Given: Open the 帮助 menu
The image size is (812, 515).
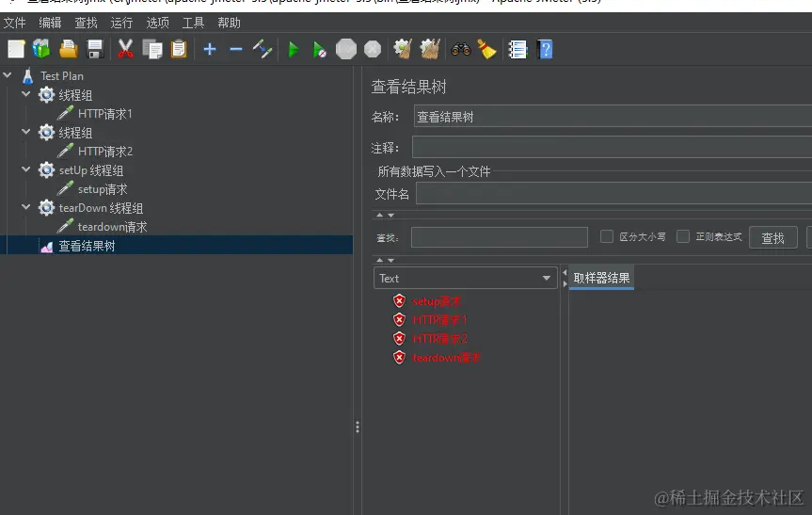Looking at the screenshot, I should pyautogui.click(x=229, y=23).
